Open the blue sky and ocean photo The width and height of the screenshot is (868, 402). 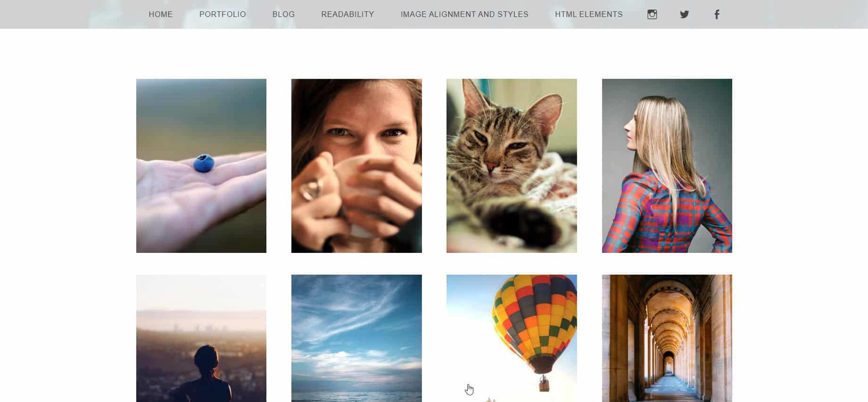pyautogui.click(x=356, y=338)
